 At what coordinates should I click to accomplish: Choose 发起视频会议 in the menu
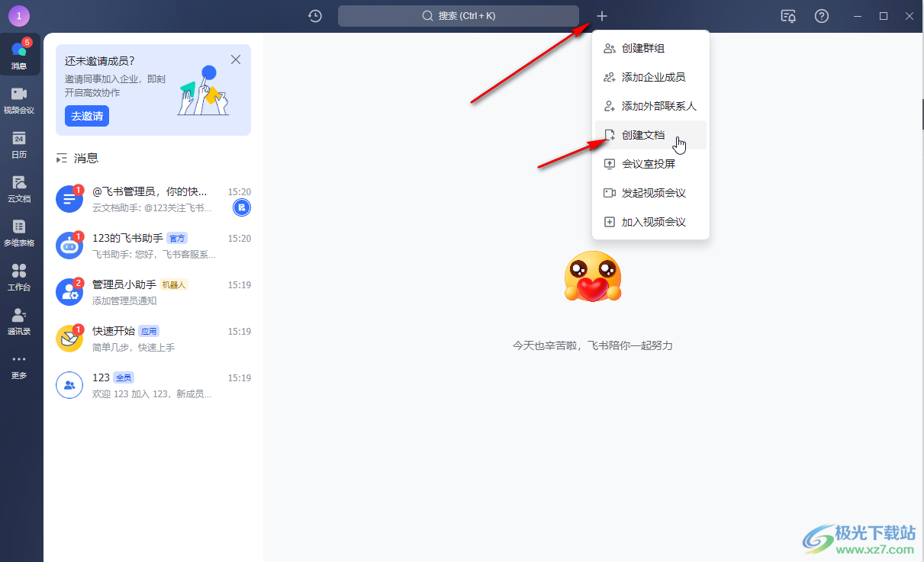651,193
